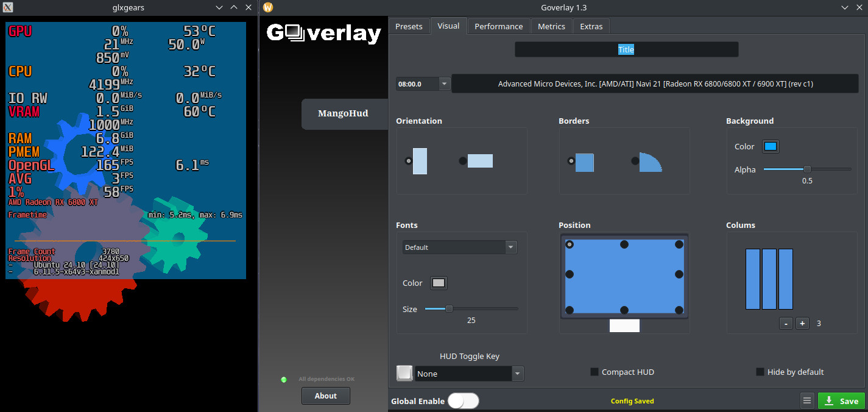This screenshot has width=868, height=412.
Task: Click the Title input field
Action: click(626, 49)
